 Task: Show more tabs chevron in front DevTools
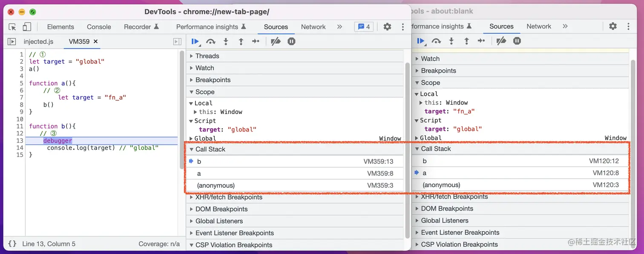pyautogui.click(x=339, y=27)
